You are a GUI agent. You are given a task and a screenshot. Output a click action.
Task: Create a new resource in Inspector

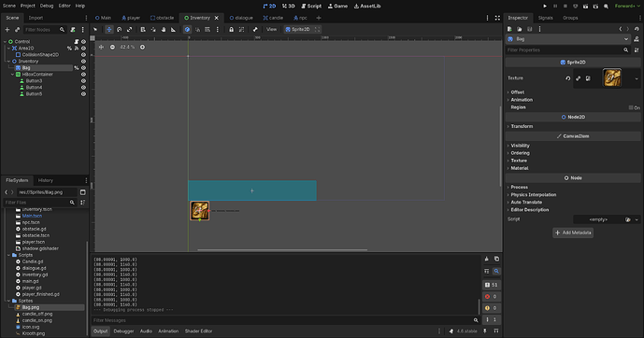tap(509, 29)
